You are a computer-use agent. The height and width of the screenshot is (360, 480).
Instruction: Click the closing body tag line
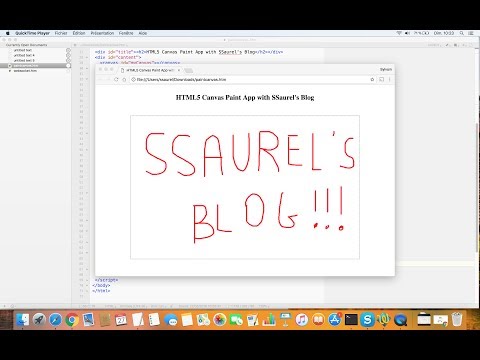click(x=101, y=285)
